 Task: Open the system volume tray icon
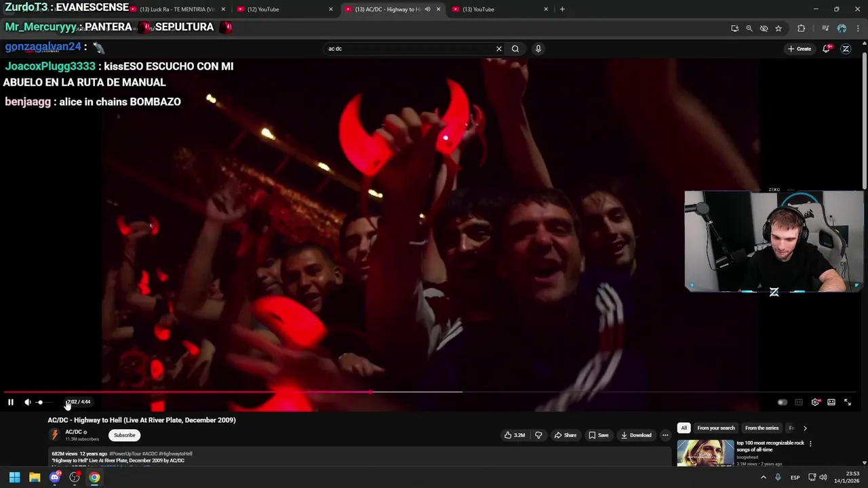(x=823, y=477)
